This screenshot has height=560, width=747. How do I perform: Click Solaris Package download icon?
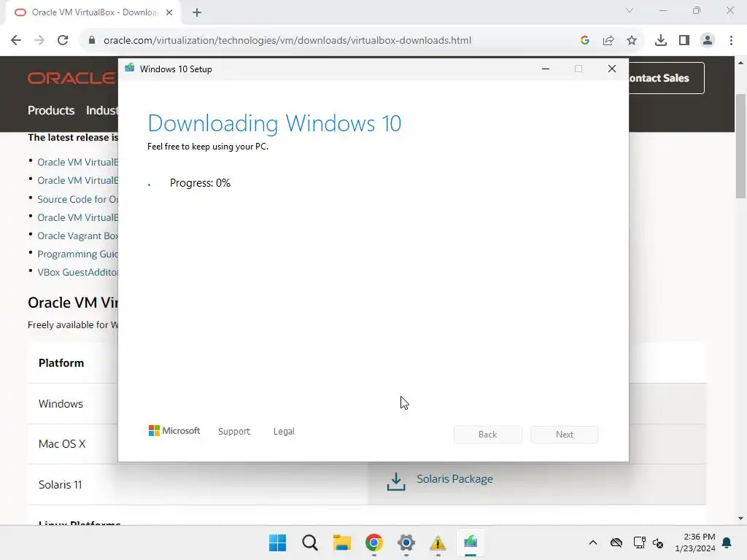pyautogui.click(x=396, y=481)
